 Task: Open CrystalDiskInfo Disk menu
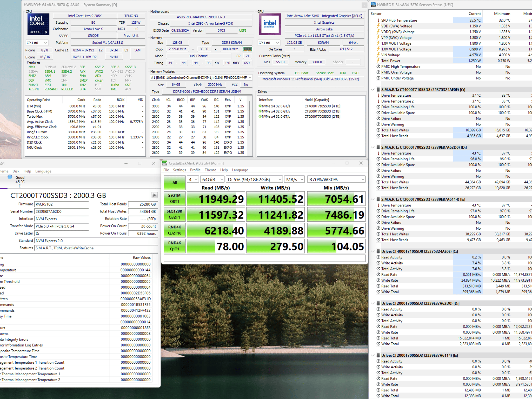click(16, 171)
